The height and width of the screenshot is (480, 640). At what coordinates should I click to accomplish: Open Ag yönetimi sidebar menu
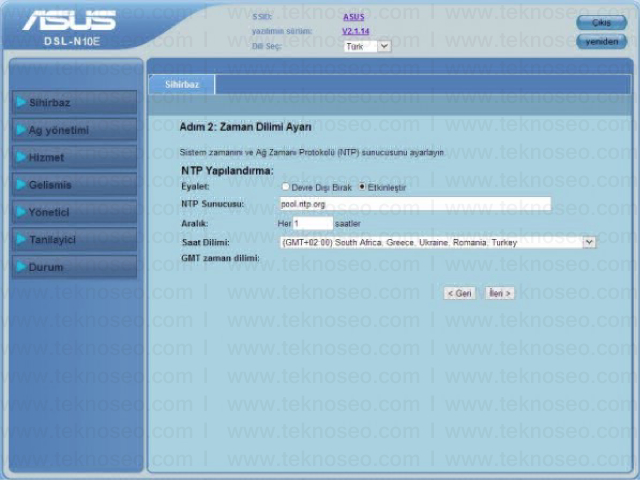point(75,130)
